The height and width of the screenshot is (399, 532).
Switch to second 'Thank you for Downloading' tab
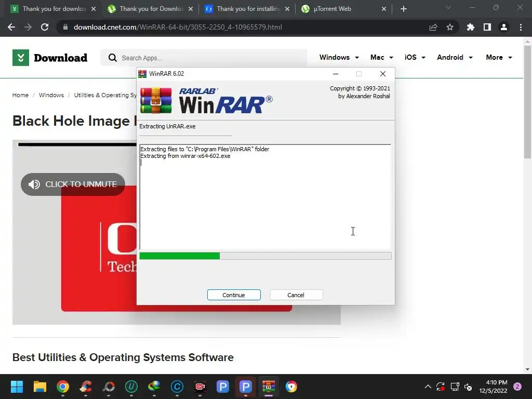coord(150,9)
